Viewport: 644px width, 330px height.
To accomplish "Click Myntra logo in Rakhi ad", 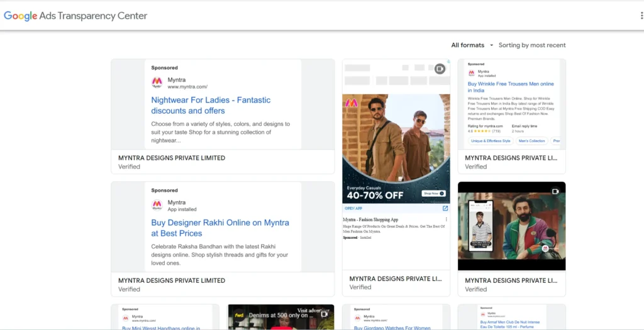I will click(x=157, y=205).
